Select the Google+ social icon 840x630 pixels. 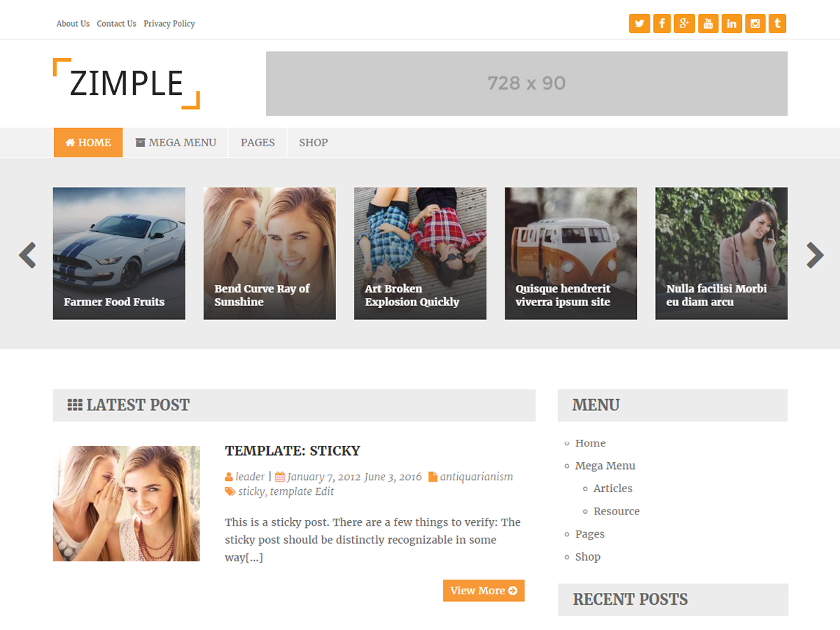coord(685,23)
